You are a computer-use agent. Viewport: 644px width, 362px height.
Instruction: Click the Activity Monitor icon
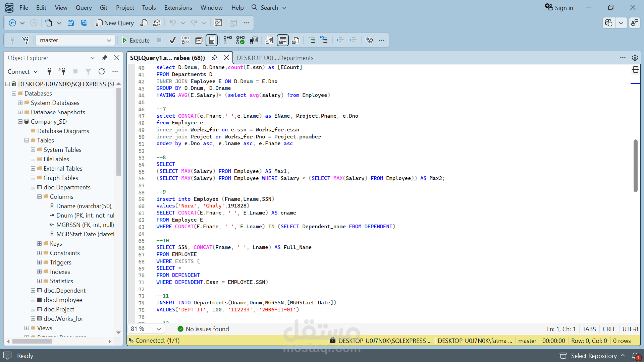218,23
